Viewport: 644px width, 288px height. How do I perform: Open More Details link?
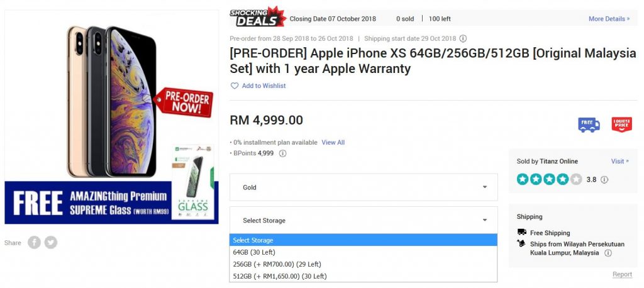(609, 19)
